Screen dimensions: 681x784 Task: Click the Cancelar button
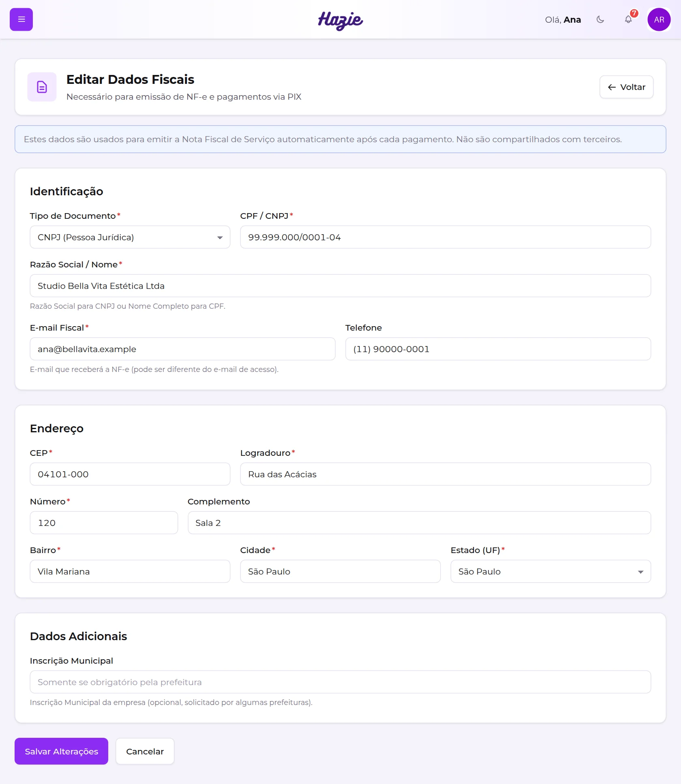coord(145,751)
